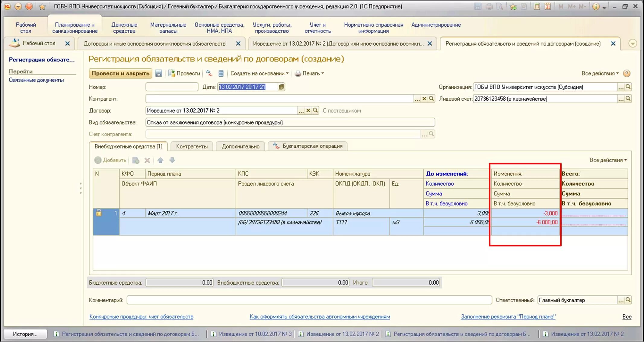Viewport: 644px width, 342px height.
Task: Switch to the Дополнительно tab
Action: [x=241, y=146]
